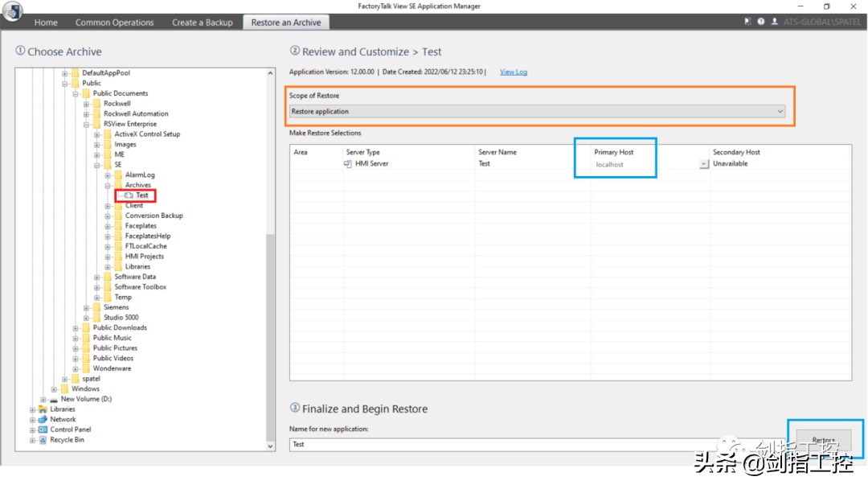Open the Primary Host localhost dropdown arrow

704,164
